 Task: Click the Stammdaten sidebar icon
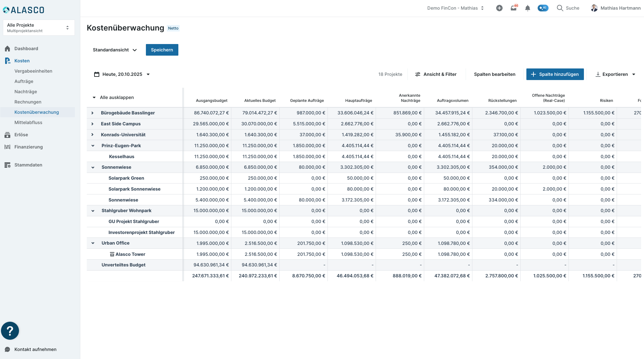click(7, 165)
